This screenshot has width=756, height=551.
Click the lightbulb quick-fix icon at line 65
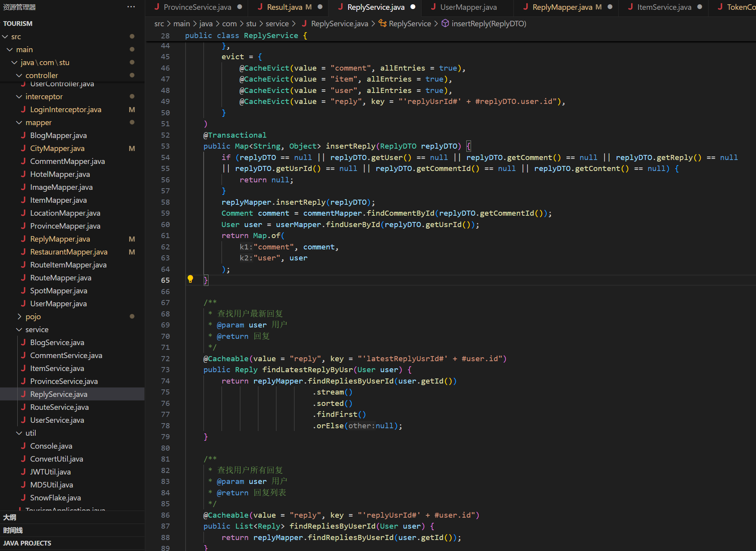click(190, 279)
